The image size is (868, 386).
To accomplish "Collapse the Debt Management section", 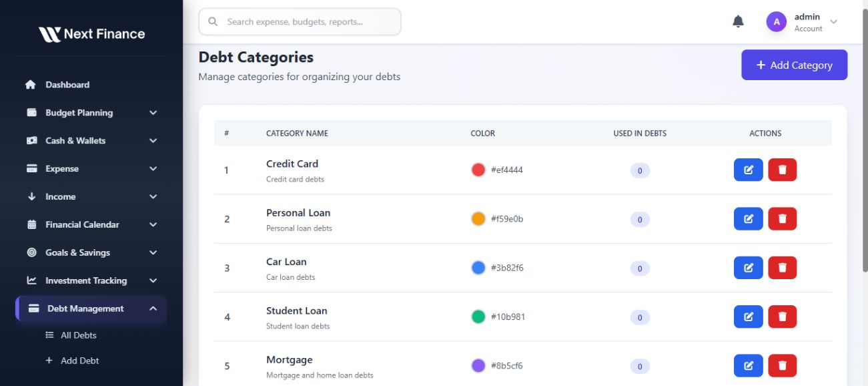I will coord(153,309).
